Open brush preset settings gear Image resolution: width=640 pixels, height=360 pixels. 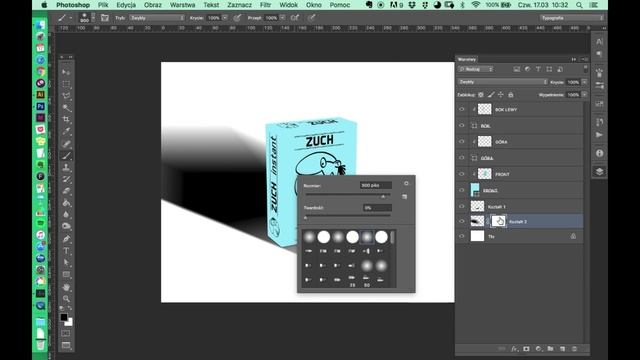coord(406,184)
